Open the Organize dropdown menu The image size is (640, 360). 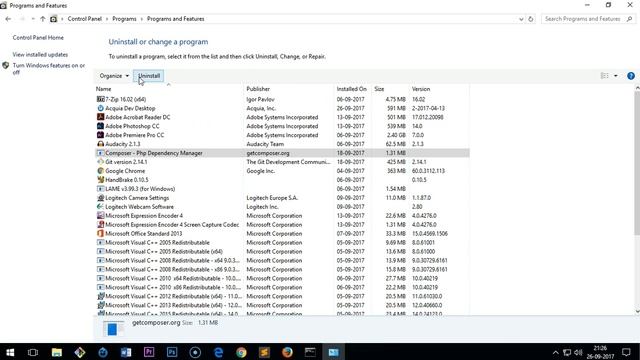114,76
